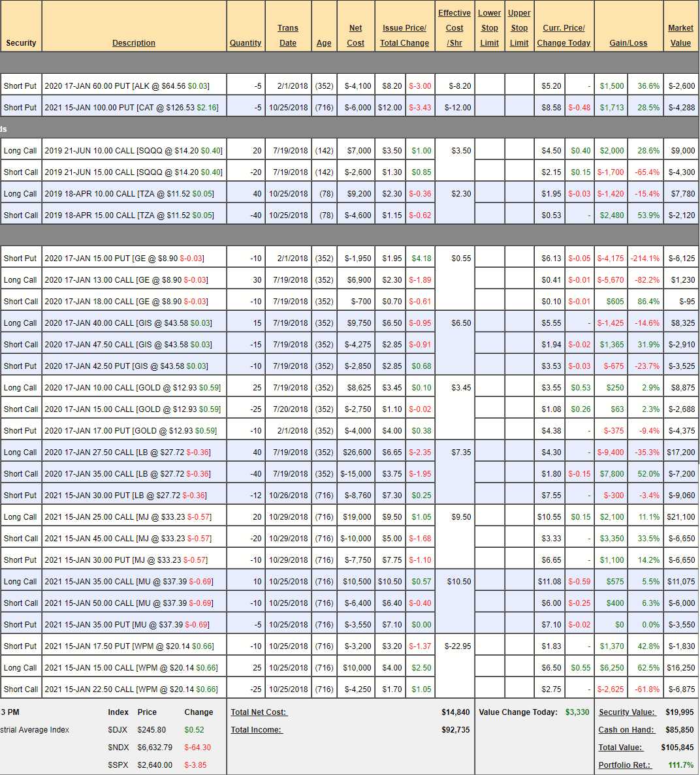Screen dimensions: 700x775
Task: Click the Effective Cost/Shr header
Action: coord(454,28)
